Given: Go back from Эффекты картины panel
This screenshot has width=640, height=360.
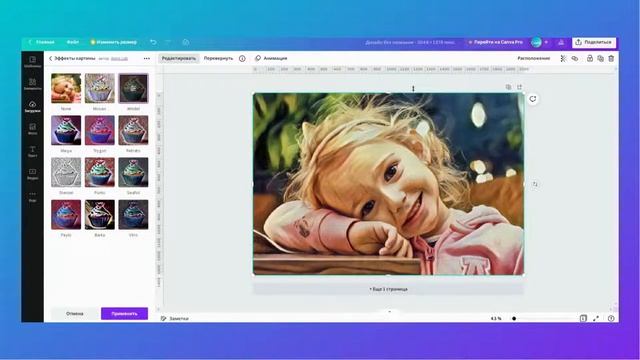Looking at the screenshot, I should [51, 58].
